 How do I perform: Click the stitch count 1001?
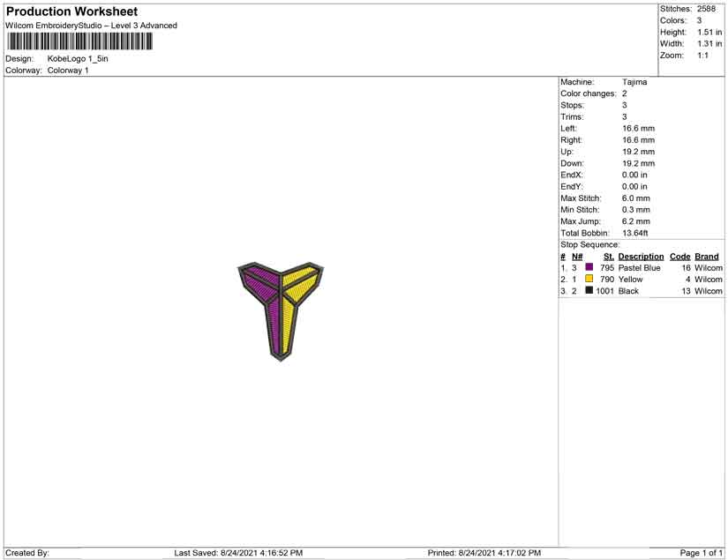(x=605, y=291)
